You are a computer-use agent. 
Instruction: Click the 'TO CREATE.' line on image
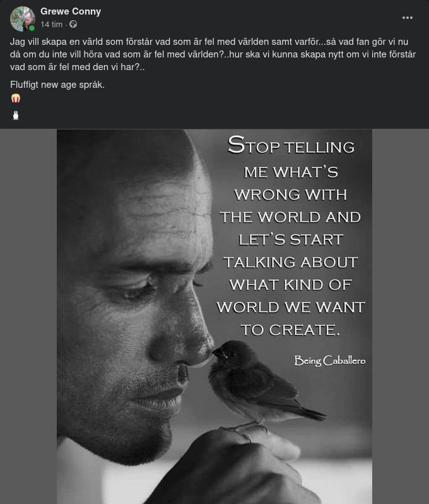click(290, 330)
